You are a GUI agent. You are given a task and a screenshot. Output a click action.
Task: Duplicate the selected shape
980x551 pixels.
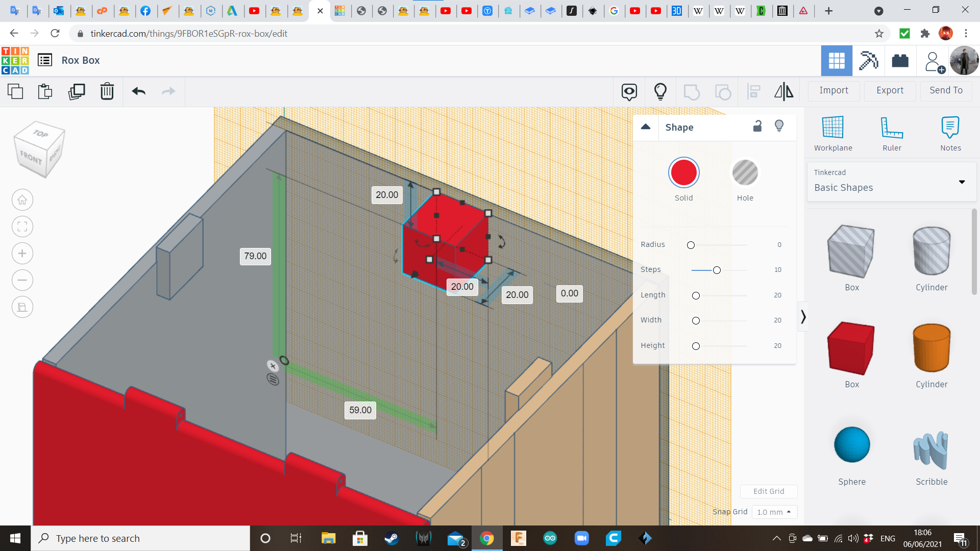pos(77,91)
